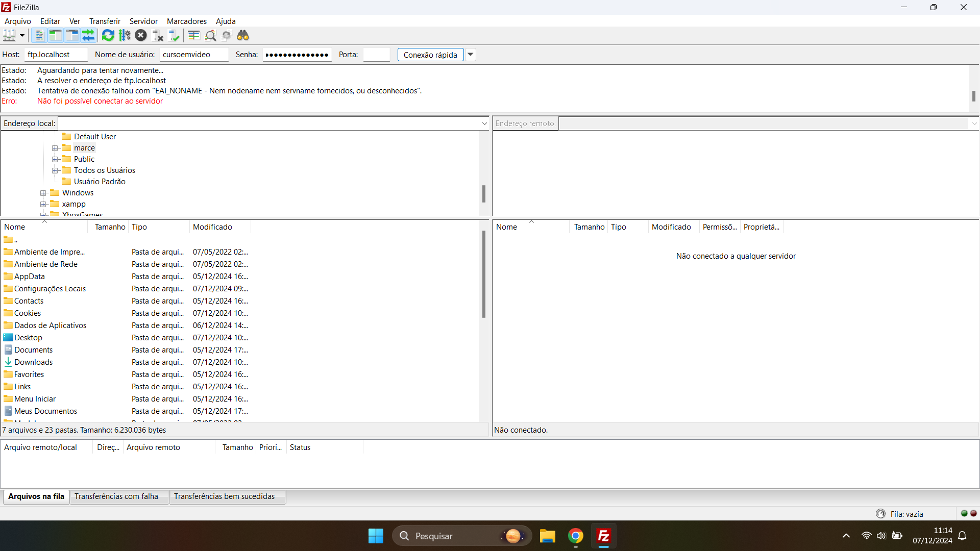Viewport: 980px width, 551px height.
Task: Open the Site Manager dropdown arrow
Action: [x=22, y=36]
